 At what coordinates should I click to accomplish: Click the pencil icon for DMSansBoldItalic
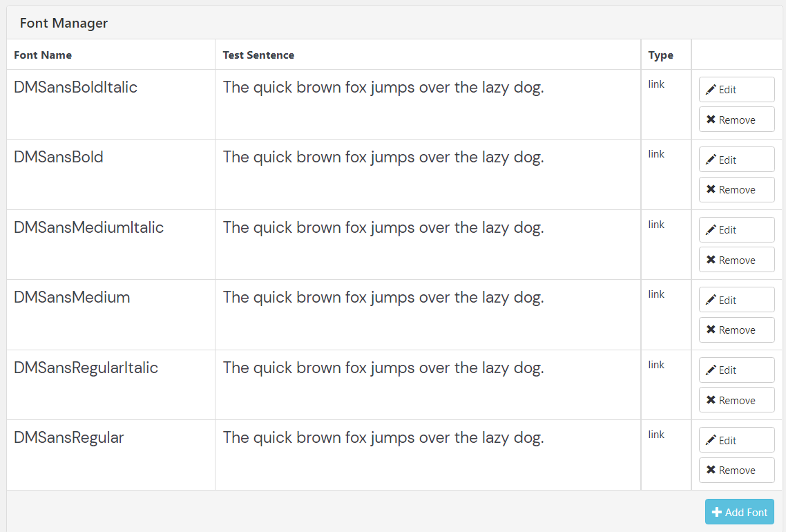pyautogui.click(x=711, y=90)
